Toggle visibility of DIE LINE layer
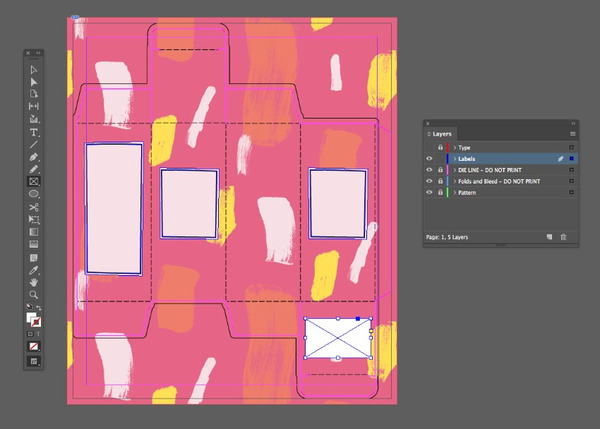 (430, 170)
